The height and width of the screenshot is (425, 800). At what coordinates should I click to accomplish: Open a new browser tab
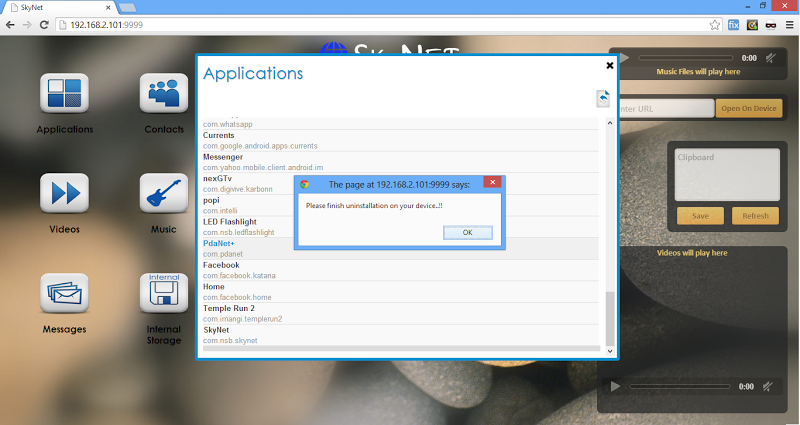[x=128, y=8]
